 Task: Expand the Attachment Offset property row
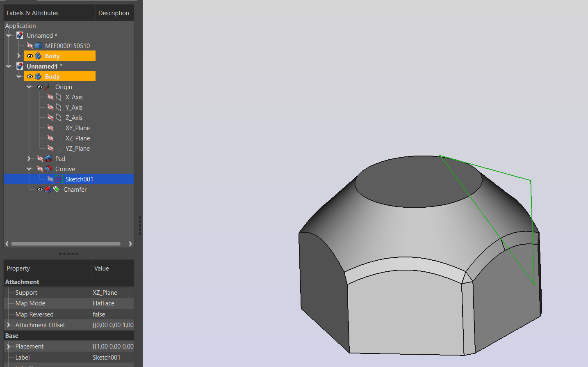pyautogui.click(x=9, y=325)
